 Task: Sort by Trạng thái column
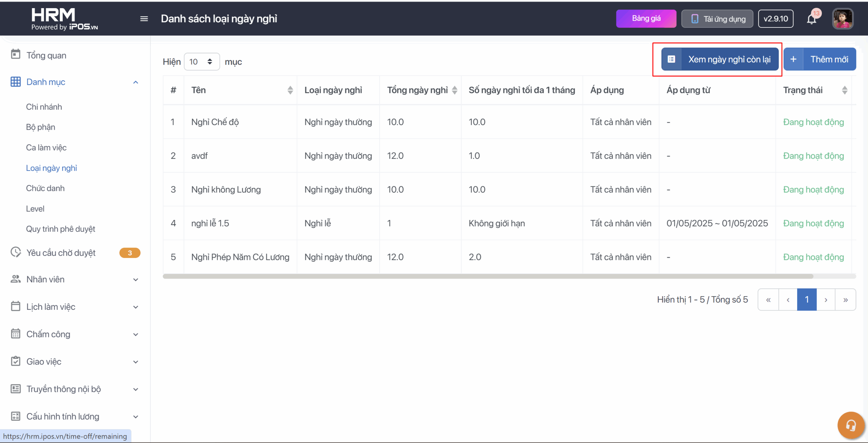point(844,90)
